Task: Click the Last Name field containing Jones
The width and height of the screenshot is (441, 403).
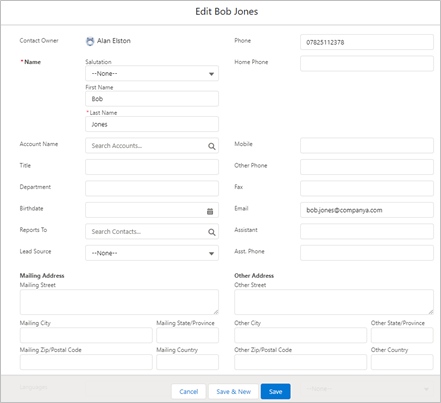Action: (152, 124)
